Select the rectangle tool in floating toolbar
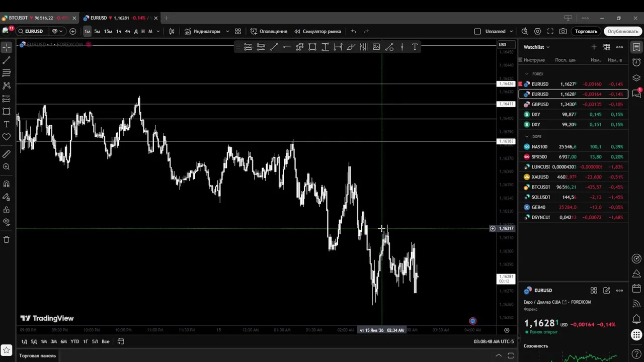This screenshot has width=644, height=362. 312,47
